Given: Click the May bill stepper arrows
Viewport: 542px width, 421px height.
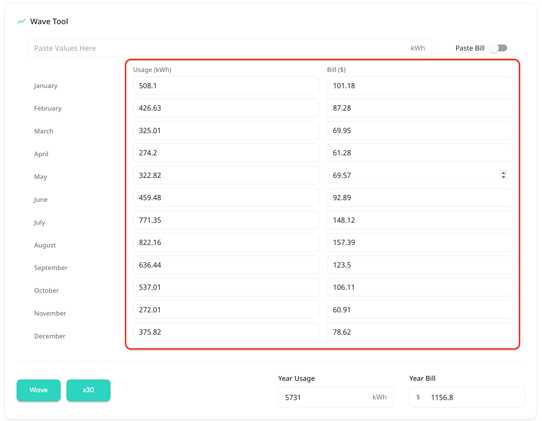Looking at the screenshot, I should (503, 175).
